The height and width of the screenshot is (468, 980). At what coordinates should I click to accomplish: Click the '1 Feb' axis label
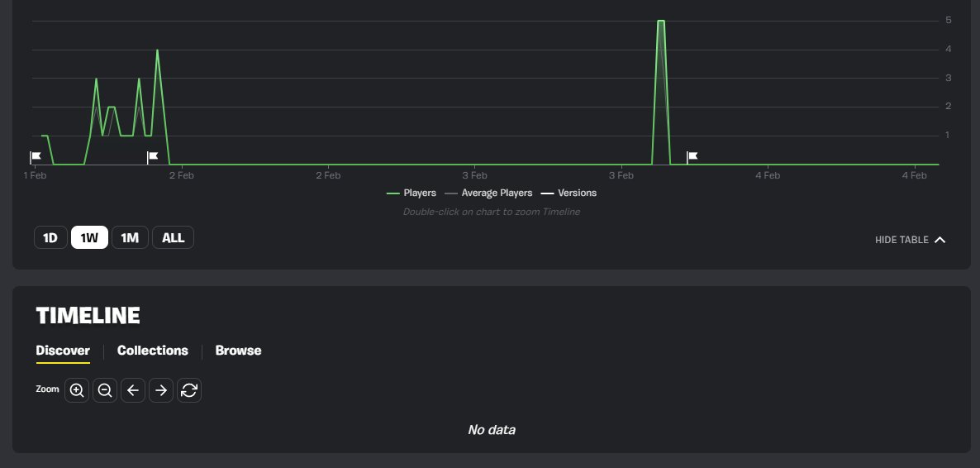(35, 176)
